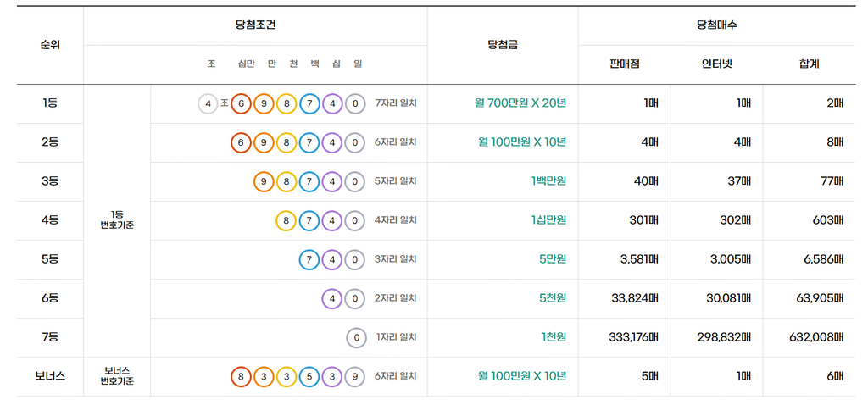The width and height of the screenshot is (868, 405).
Task: Click the red 6 ball in the 1등 row
Action: 241,103
